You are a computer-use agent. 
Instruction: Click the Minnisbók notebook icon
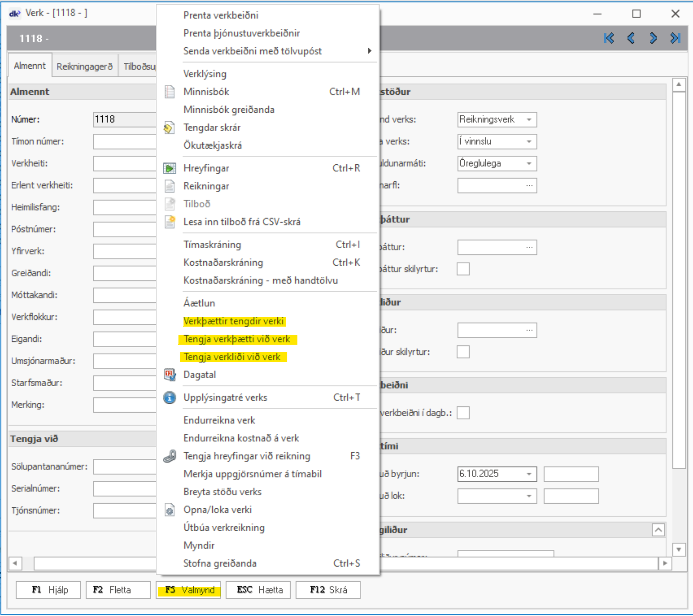pyautogui.click(x=169, y=92)
